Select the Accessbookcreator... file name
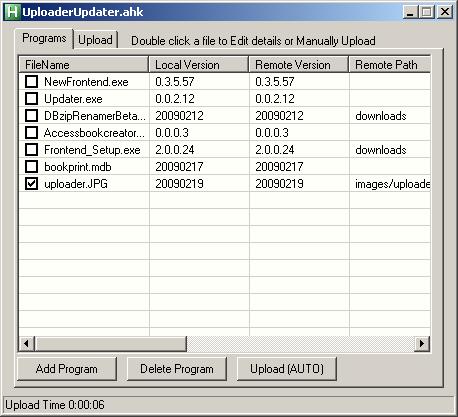The height and width of the screenshot is (417, 458). (94, 133)
